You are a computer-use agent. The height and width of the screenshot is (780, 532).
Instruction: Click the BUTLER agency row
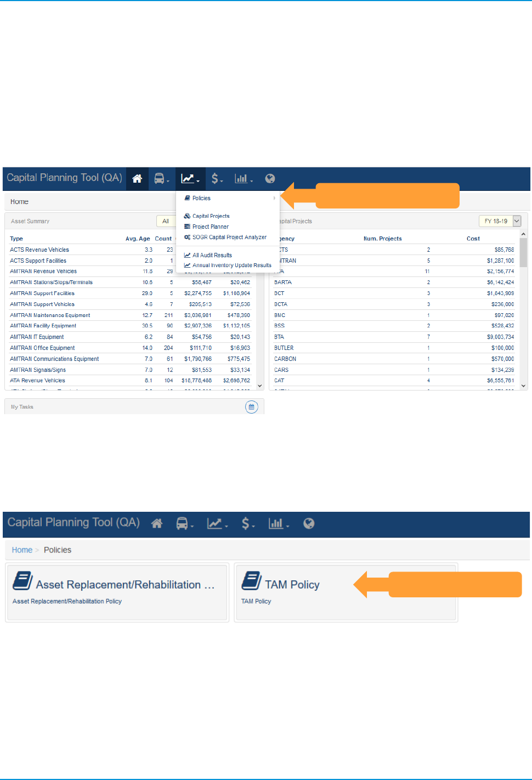(394, 348)
